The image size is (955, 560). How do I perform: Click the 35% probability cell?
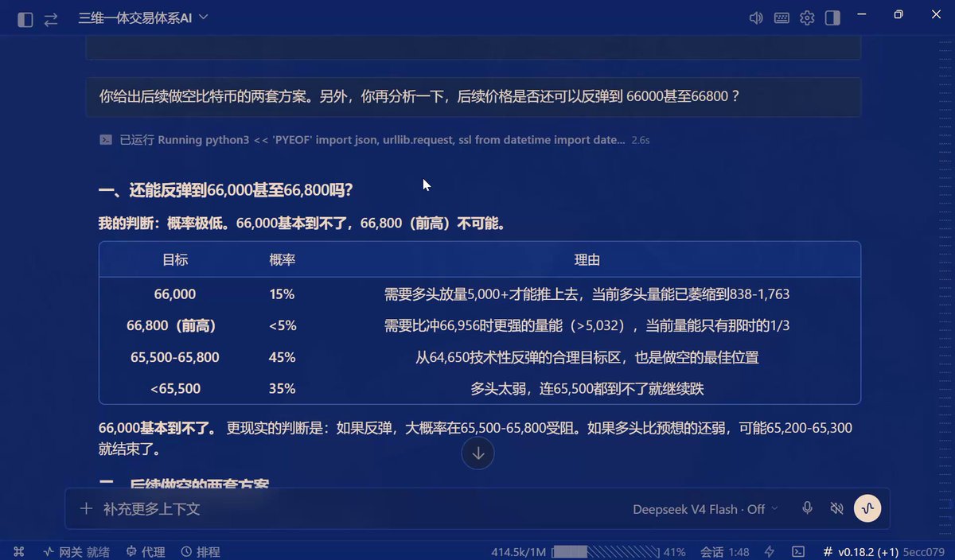tap(282, 389)
